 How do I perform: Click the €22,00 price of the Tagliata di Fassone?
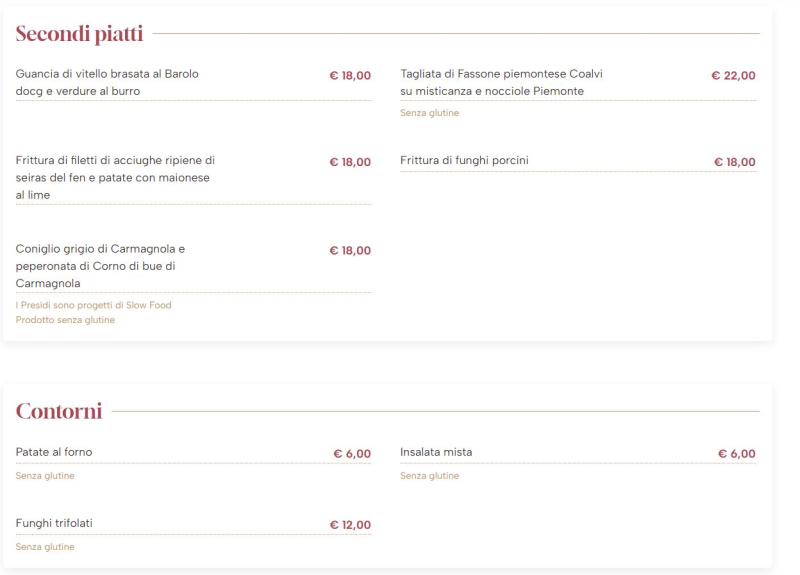click(x=733, y=76)
